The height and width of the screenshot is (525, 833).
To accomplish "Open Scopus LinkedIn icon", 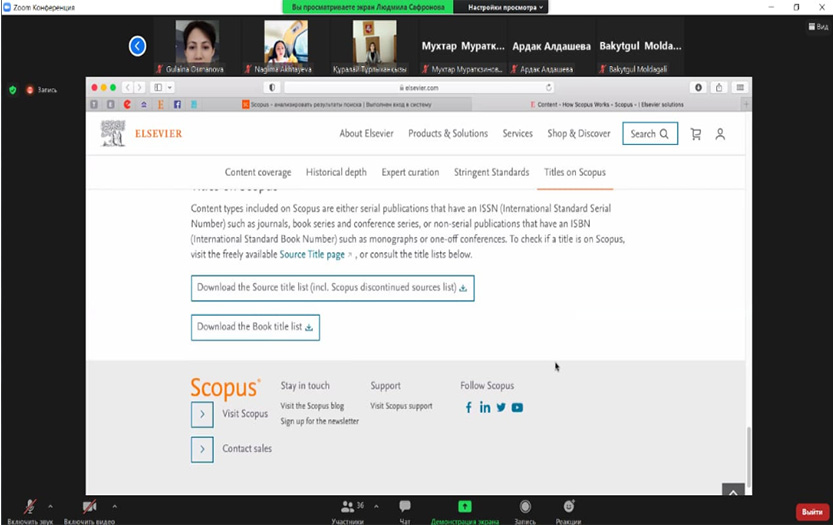I will coord(484,408).
